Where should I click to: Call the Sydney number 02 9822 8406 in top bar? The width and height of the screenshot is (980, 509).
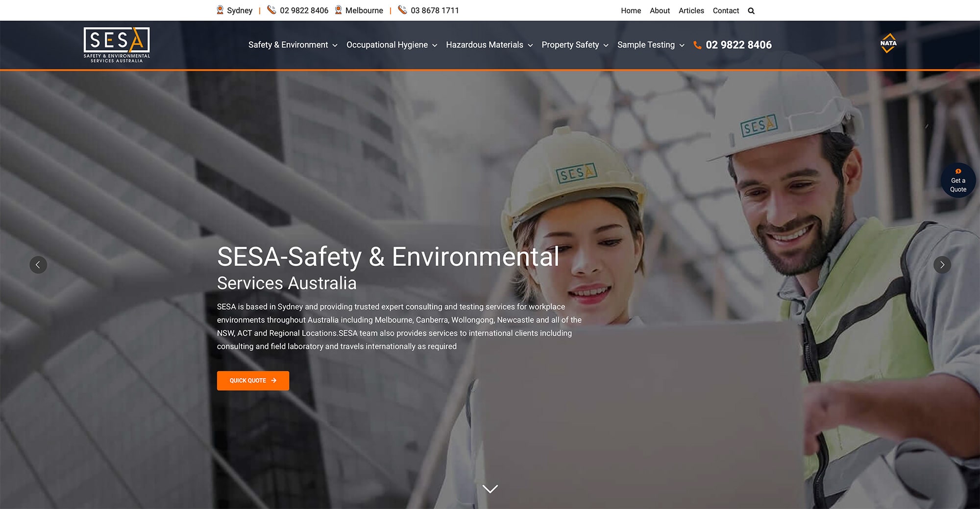tap(304, 10)
